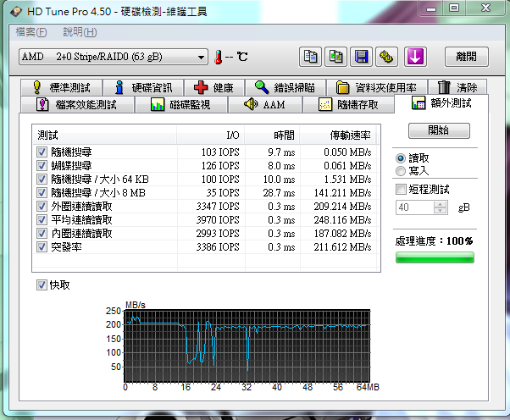The height and width of the screenshot is (420, 510).
Task: Maximize the HD Tune Pro window
Action: coord(454,8)
